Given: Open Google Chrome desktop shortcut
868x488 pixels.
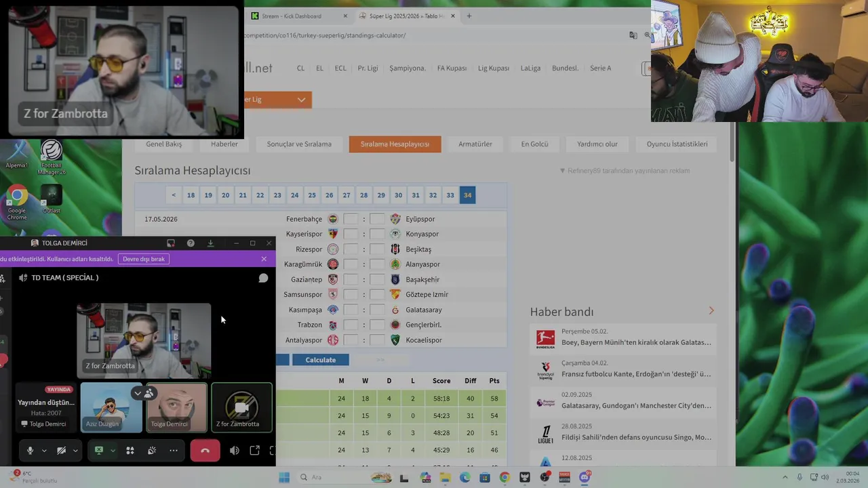Looking at the screenshot, I should tap(17, 203).
